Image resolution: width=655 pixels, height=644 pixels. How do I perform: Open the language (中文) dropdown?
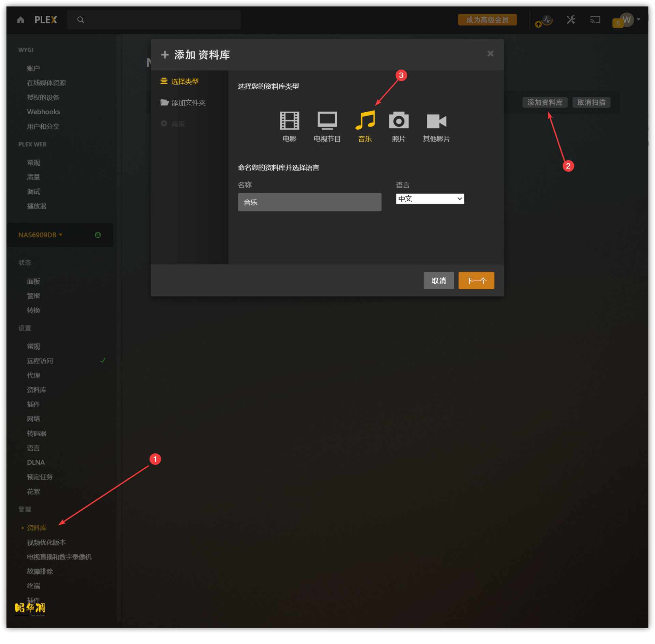coord(430,199)
